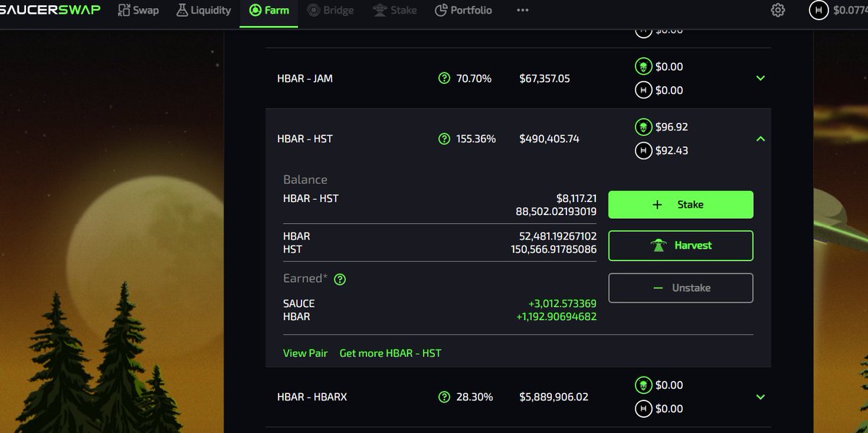
Task: Click the +1,192.90694682 HBAR earned value
Action: click(556, 316)
